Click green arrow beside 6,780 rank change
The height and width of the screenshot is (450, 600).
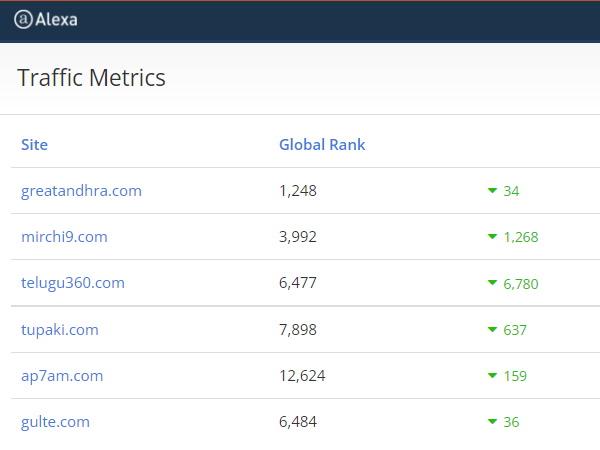[492, 283]
